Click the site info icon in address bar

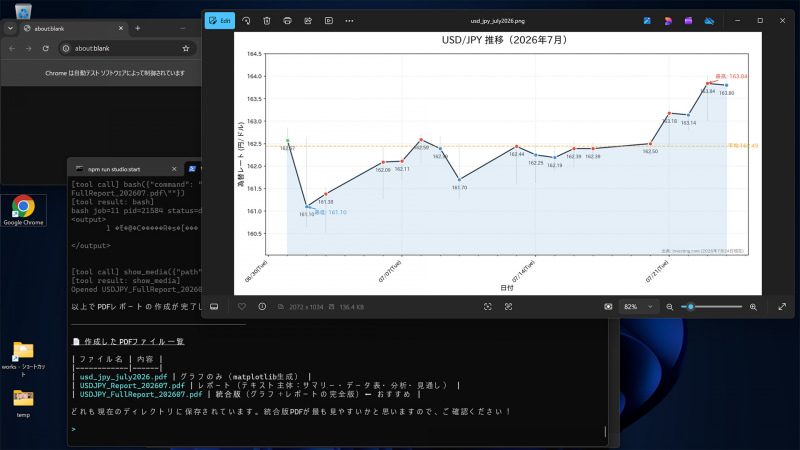point(66,48)
